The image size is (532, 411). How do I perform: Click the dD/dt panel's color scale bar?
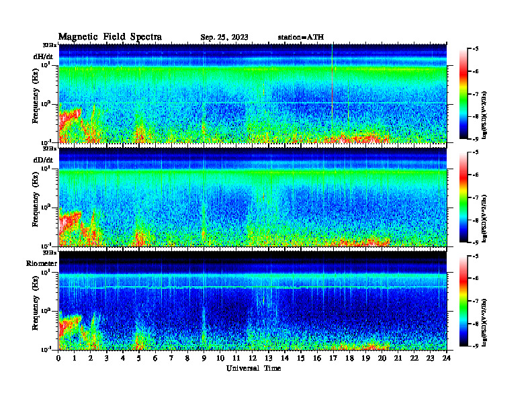pos(463,197)
